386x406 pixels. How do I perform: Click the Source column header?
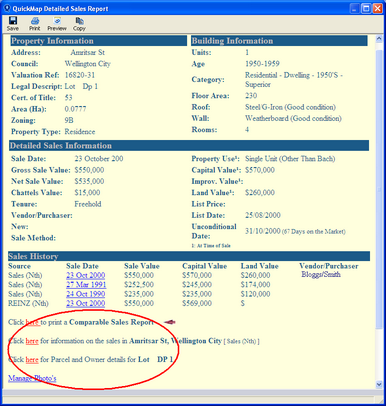point(19,266)
